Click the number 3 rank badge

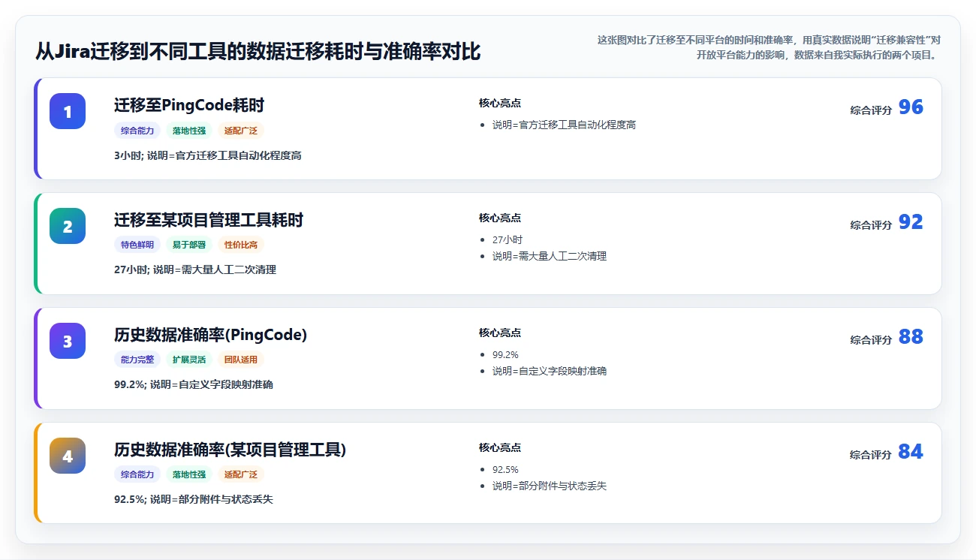point(68,341)
